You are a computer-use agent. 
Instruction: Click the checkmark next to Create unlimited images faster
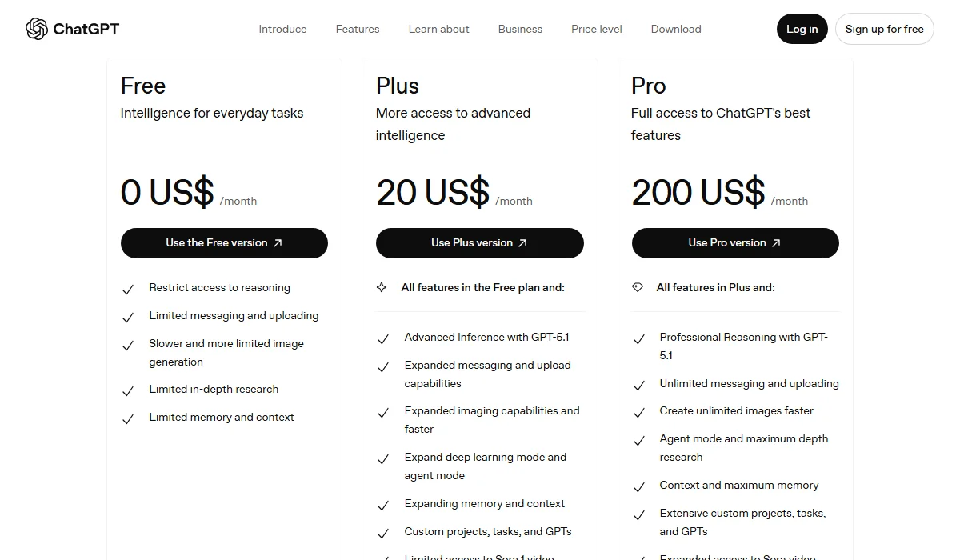coord(638,413)
